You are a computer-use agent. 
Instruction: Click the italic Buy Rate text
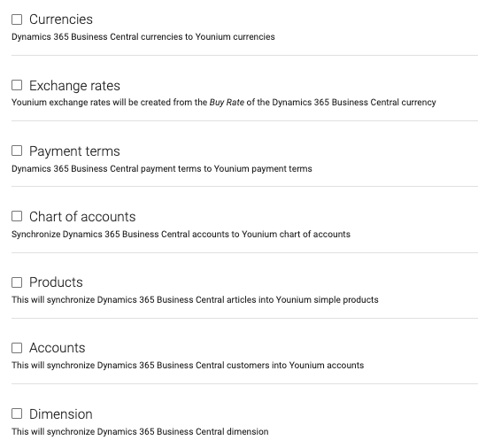coord(227,103)
